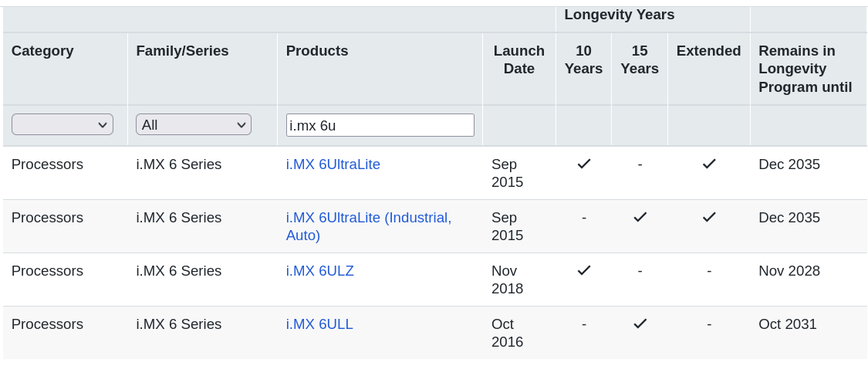This screenshot has height=366, width=868.
Task: Click the Products search field containing i.mx 6u
Action: pos(380,125)
